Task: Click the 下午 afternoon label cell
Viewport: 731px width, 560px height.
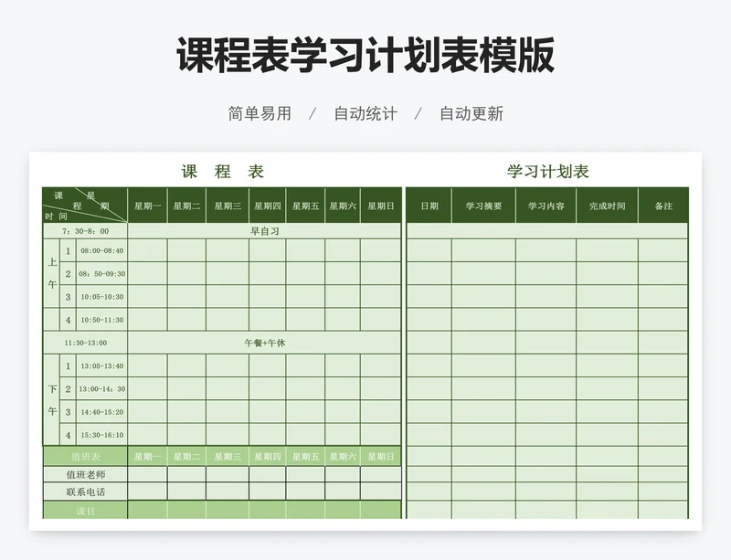Action: point(52,400)
